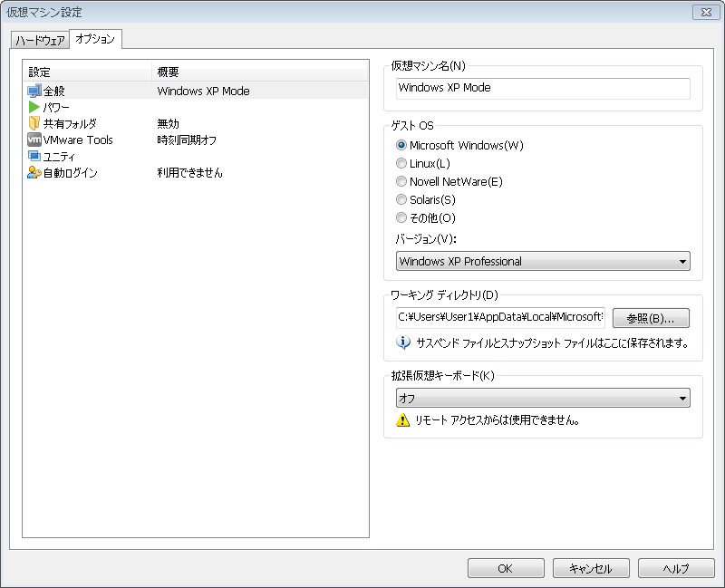725x588 pixels.
Task: Click the 設定 column header
Action: pyautogui.click(x=87, y=72)
